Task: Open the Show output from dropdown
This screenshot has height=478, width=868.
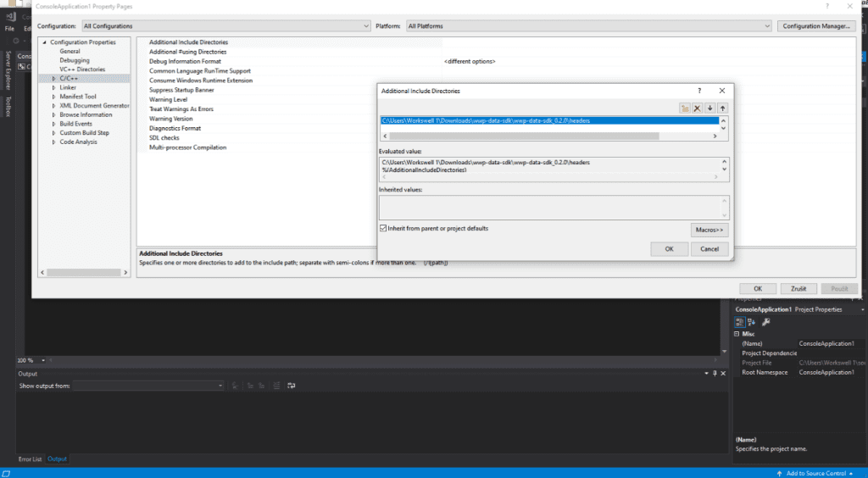Action: click(147, 386)
